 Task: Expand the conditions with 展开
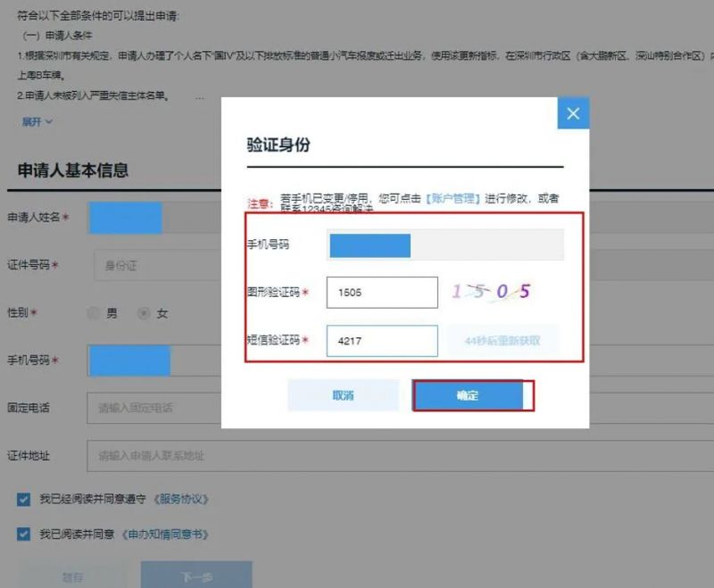click(37, 122)
